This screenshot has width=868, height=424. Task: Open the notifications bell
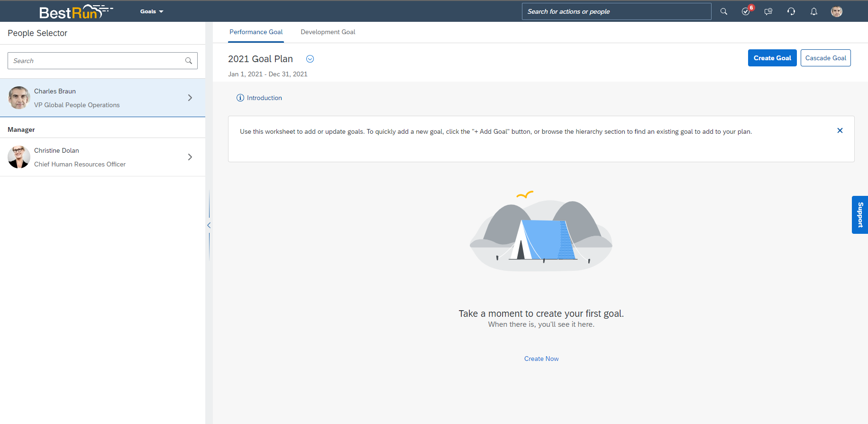tap(814, 11)
